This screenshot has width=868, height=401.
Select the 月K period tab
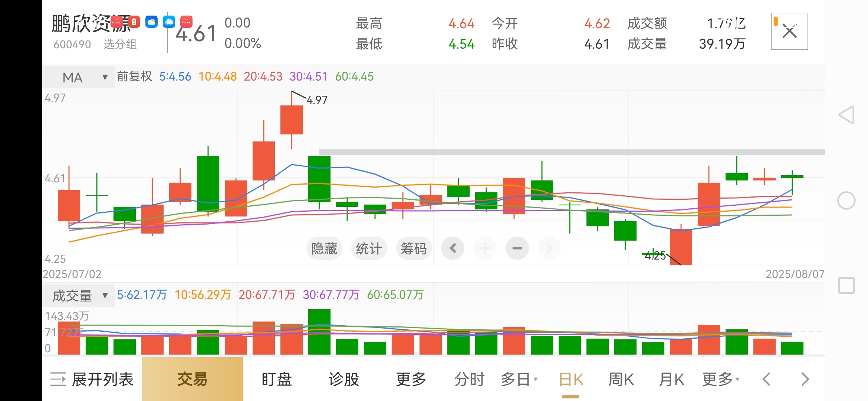pyautogui.click(x=671, y=379)
